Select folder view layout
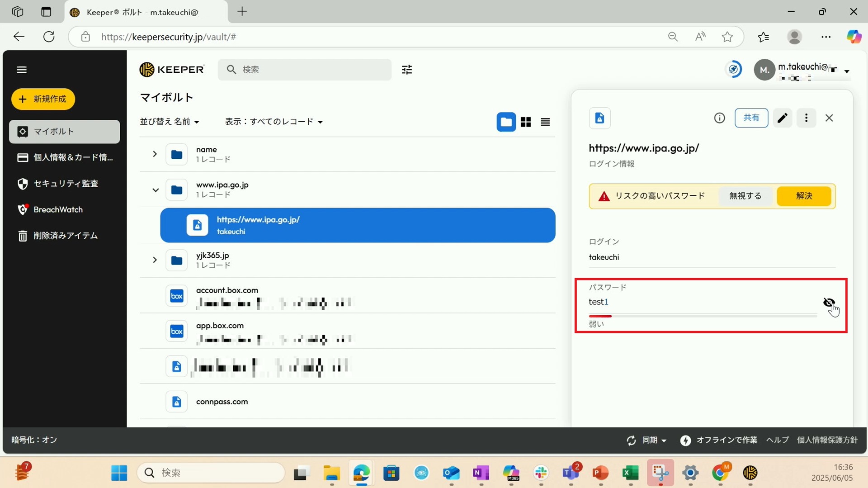This screenshot has height=488, width=868. (506, 122)
